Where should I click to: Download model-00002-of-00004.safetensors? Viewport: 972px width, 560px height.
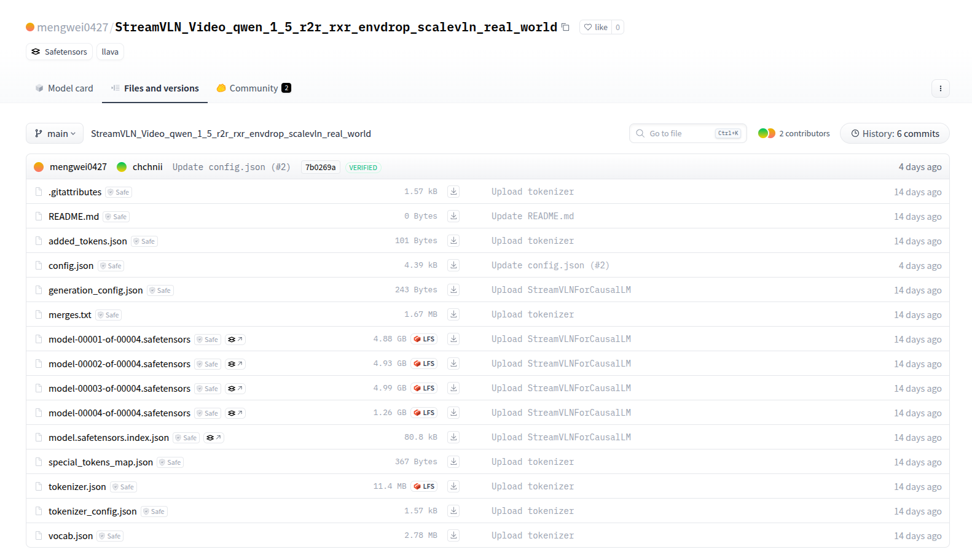[x=453, y=364]
